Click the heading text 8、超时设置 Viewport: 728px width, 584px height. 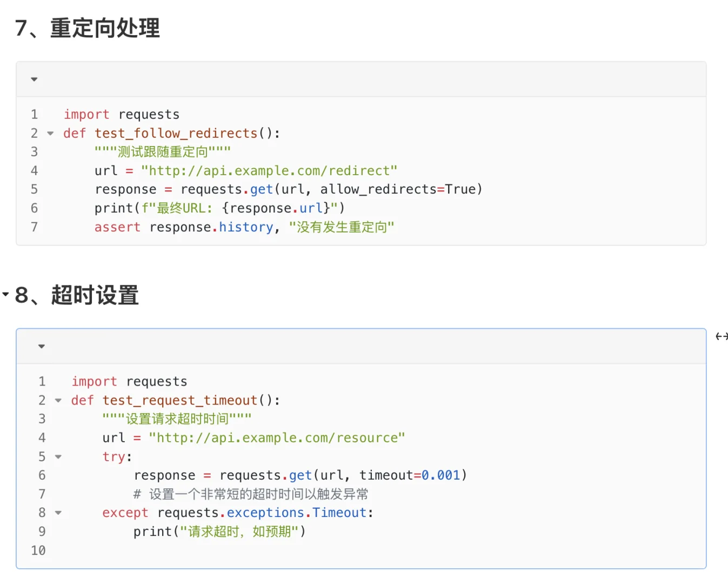pos(77,295)
